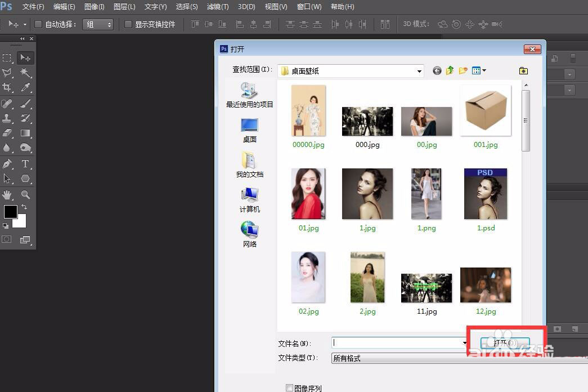Viewport: 588px width, 392px height.
Task: Enable the 显示变换控件 checkbox
Action: tap(127, 24)
